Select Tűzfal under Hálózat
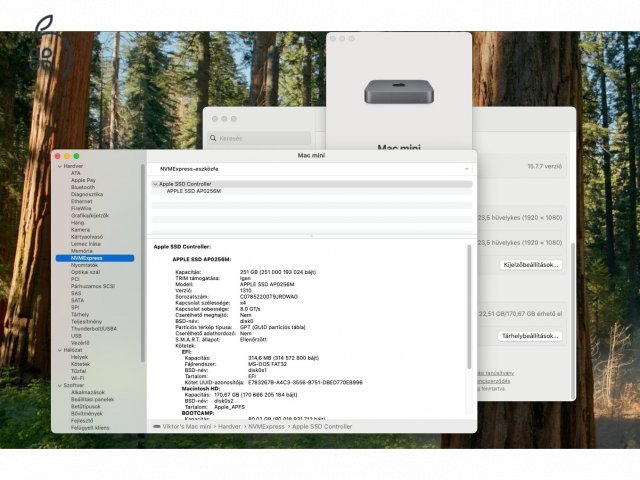The image size is (640, 480). [78, 371]
